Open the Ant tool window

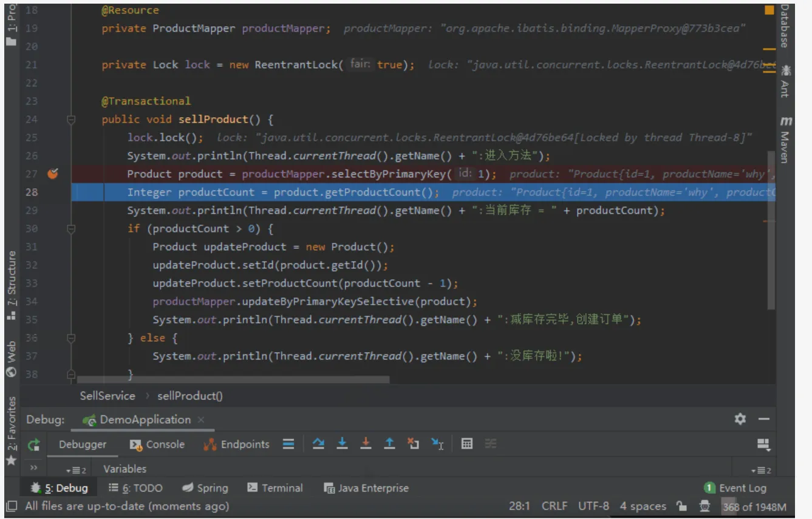[786, 80]
